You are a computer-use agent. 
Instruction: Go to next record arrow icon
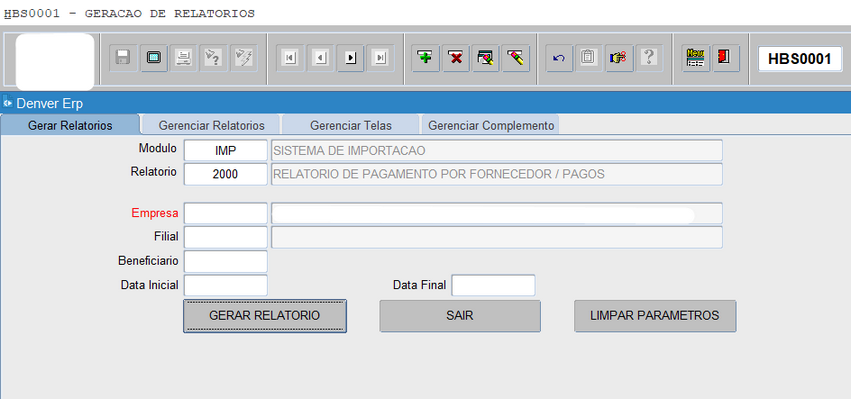pos(351,58)
